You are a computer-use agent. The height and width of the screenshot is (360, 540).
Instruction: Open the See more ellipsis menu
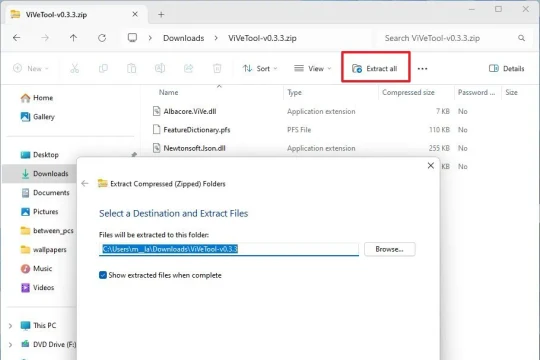[x=422, y=69]
